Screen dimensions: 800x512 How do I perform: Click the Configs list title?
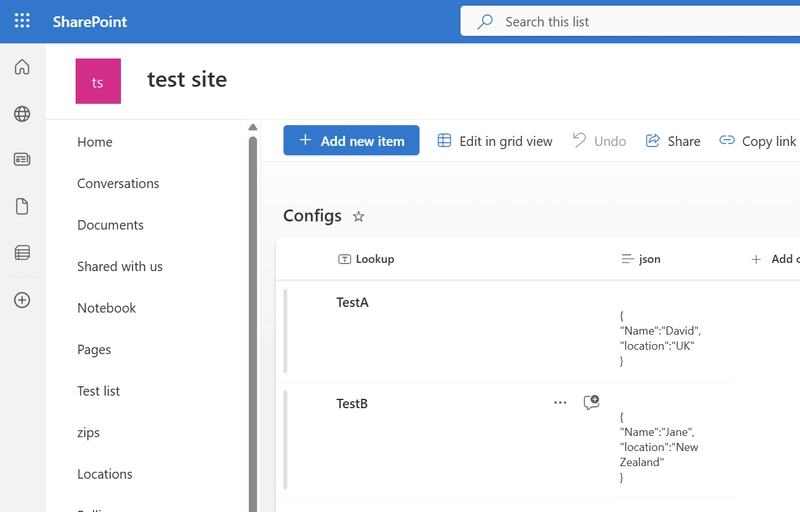coord(312,216)
